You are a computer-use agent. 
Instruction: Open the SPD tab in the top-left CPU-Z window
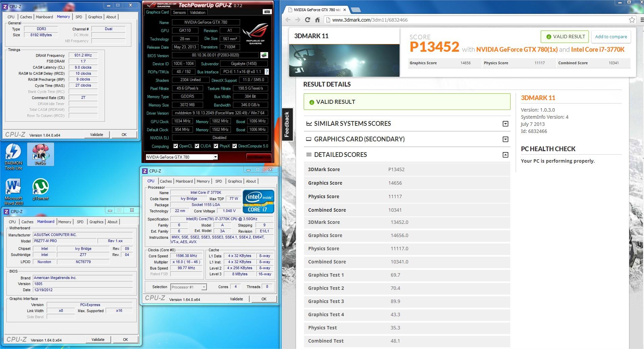click(x=79, y=17)
